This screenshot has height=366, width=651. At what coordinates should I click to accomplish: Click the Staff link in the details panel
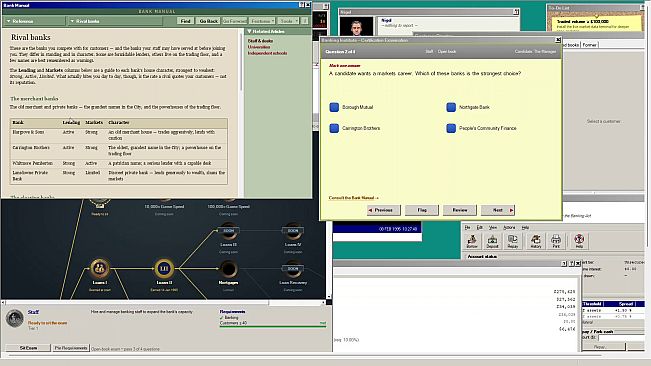click(33, 312)
